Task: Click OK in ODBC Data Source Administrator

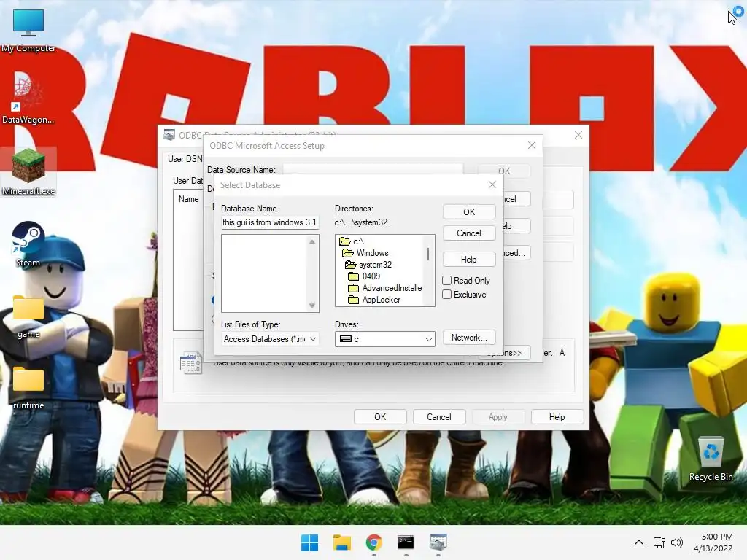Action: 380,416
